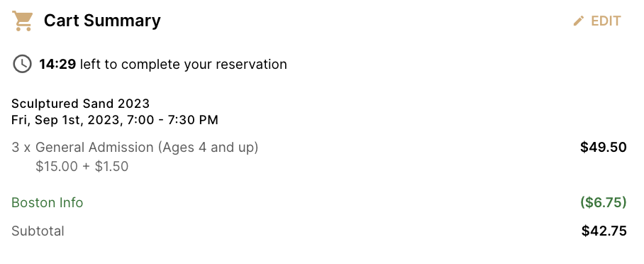Click the 14:29 countdown timer text
This screenshot has height=264, width=644.
tap(57, 65)
